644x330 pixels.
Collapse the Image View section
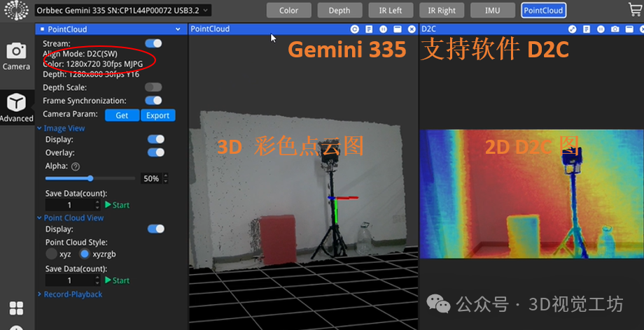(39, 129)
